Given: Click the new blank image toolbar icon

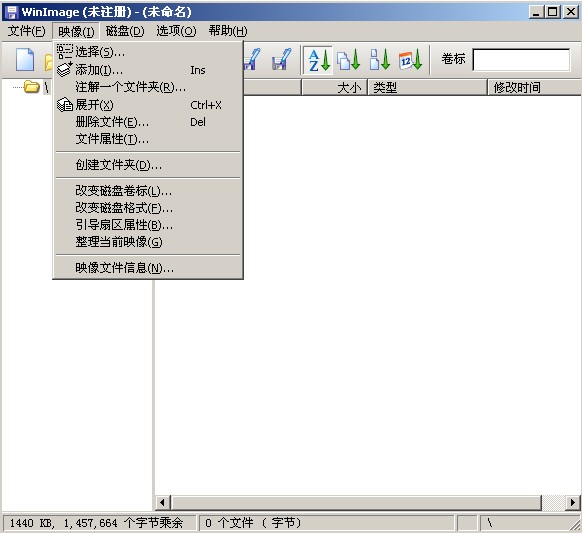Looking at the screenshot, I should 25,59.
